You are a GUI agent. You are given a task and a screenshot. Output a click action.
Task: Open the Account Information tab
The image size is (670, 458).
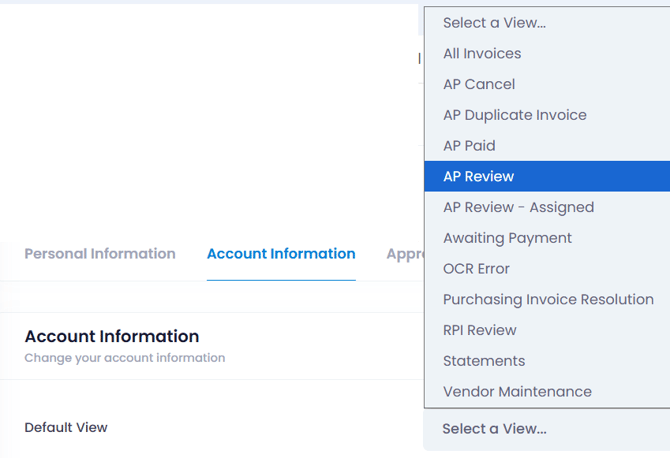coord(281,254)
